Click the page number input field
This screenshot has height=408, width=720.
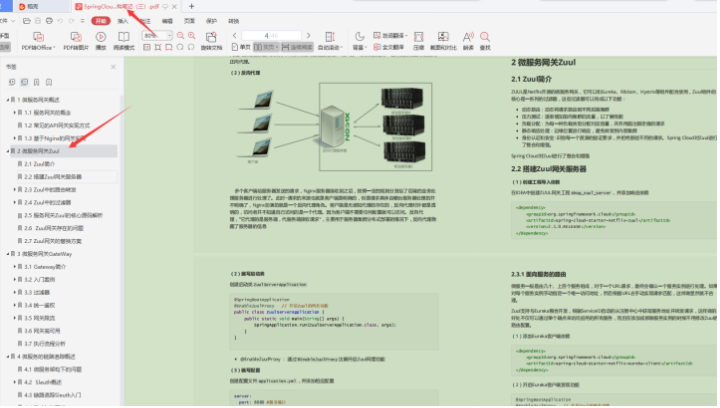[x=271, y=35]
